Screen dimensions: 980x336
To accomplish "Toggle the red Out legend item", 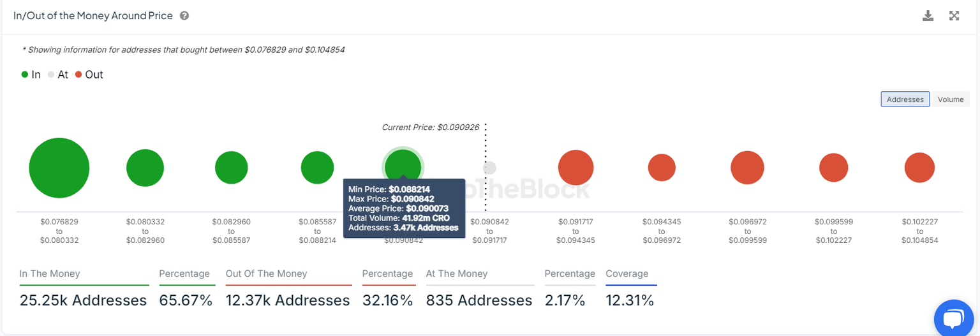I will click(89, 75).
